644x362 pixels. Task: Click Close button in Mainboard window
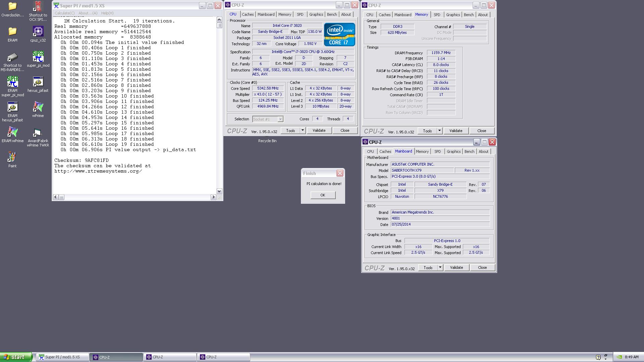[x=482, y=267]
